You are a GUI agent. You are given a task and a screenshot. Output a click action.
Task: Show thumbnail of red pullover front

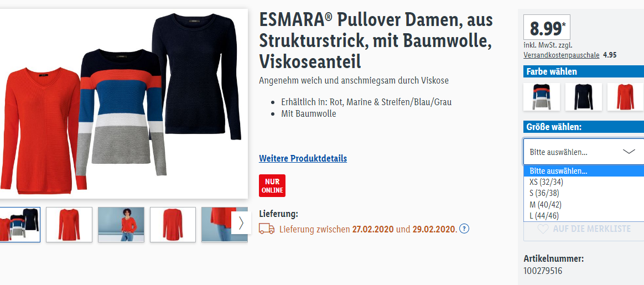point(69,224)
